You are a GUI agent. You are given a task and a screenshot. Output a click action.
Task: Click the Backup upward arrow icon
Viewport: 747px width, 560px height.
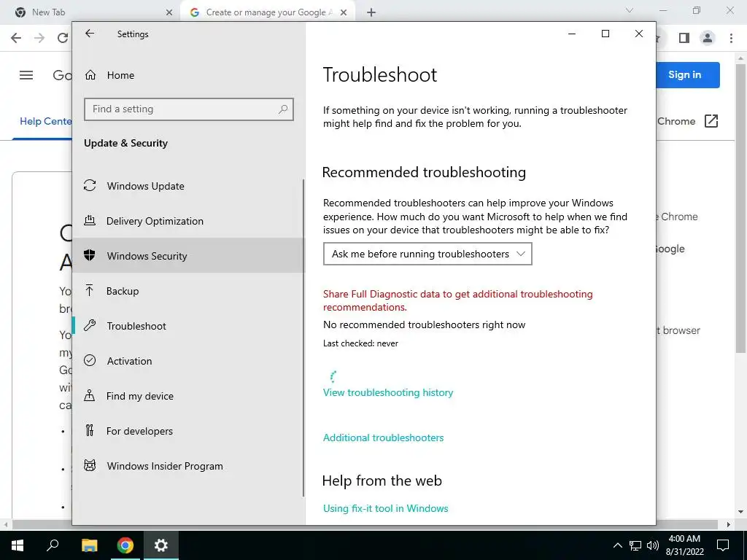(90, 290)
